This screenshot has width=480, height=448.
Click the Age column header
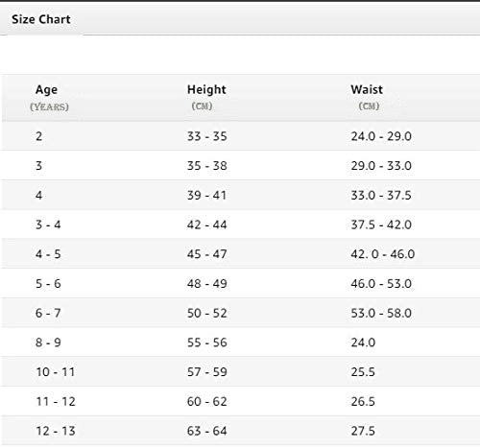click(46, 90)
